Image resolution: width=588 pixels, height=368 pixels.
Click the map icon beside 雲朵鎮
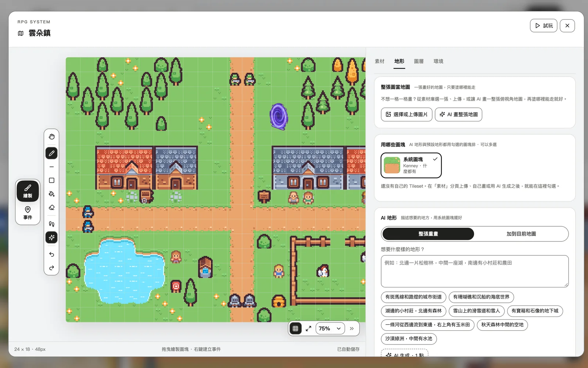click(x=21, y=33)
